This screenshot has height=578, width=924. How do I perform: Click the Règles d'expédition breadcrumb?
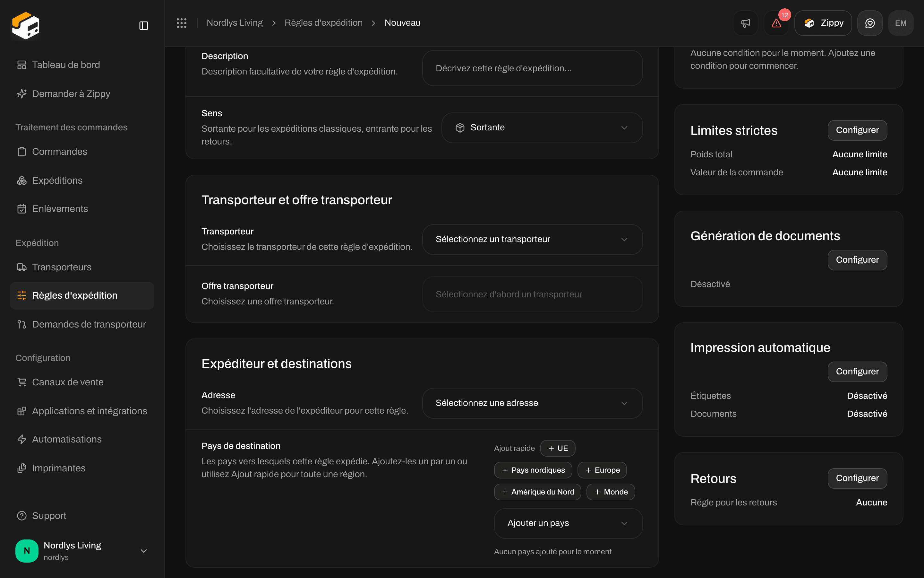[x=323, y=23]
